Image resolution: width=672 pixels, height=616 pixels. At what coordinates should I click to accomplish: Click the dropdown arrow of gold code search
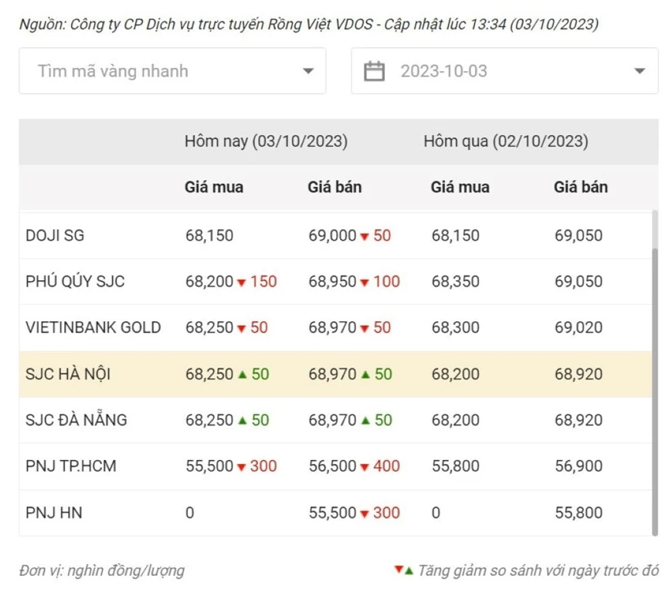point(307,72)
